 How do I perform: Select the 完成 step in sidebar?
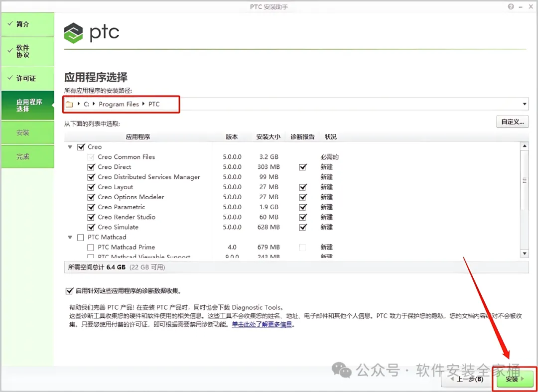point(27,157)
